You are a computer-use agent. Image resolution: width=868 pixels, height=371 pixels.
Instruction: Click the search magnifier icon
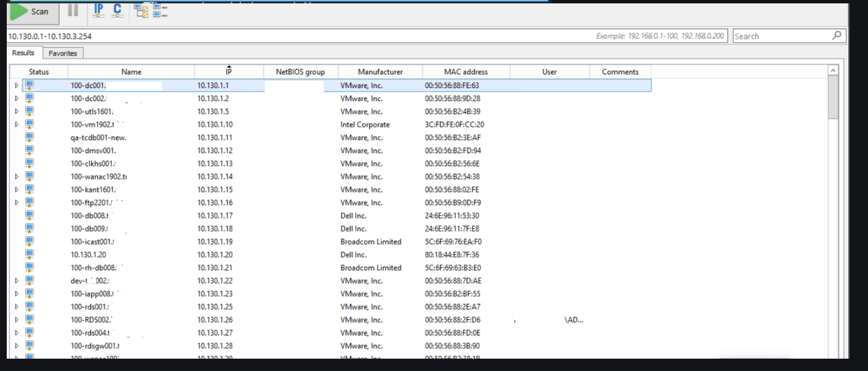(x=837, y=36)
